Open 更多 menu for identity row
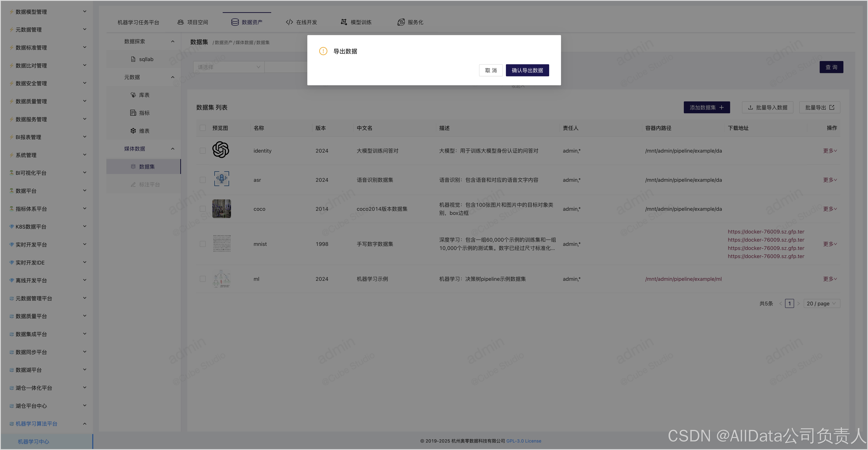 point(830,151)
